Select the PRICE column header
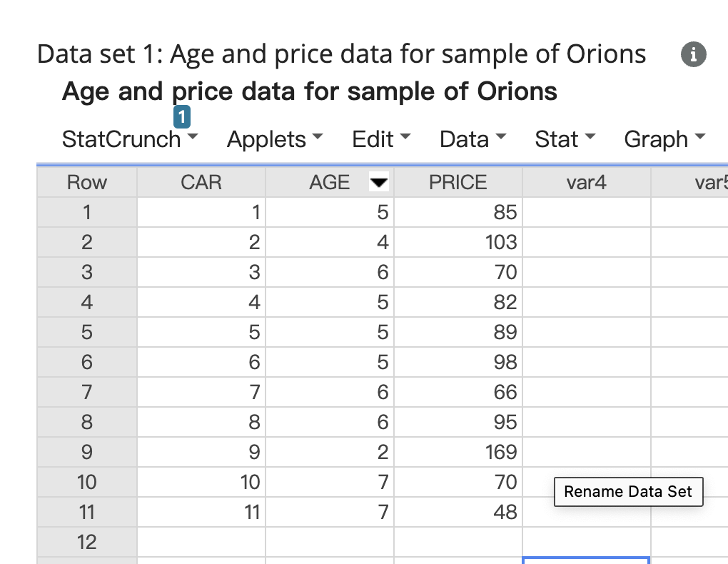728x564 pixels. (x=457, y=182)
